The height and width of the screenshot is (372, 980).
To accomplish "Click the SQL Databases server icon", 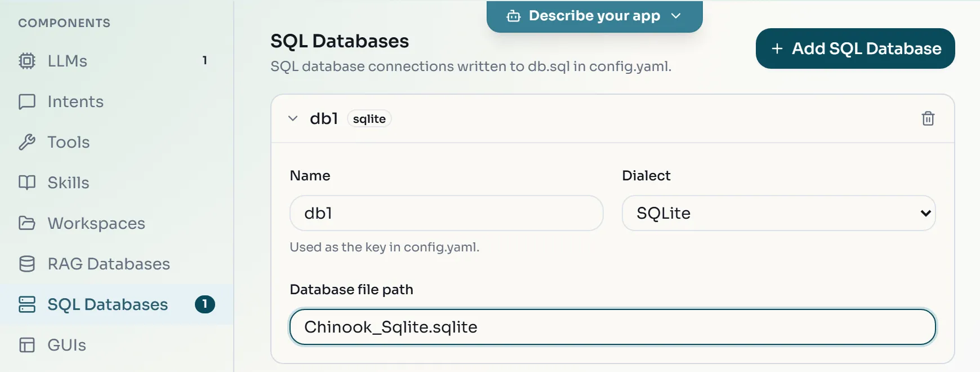I will pyautogui.click(x=26, y=304).
